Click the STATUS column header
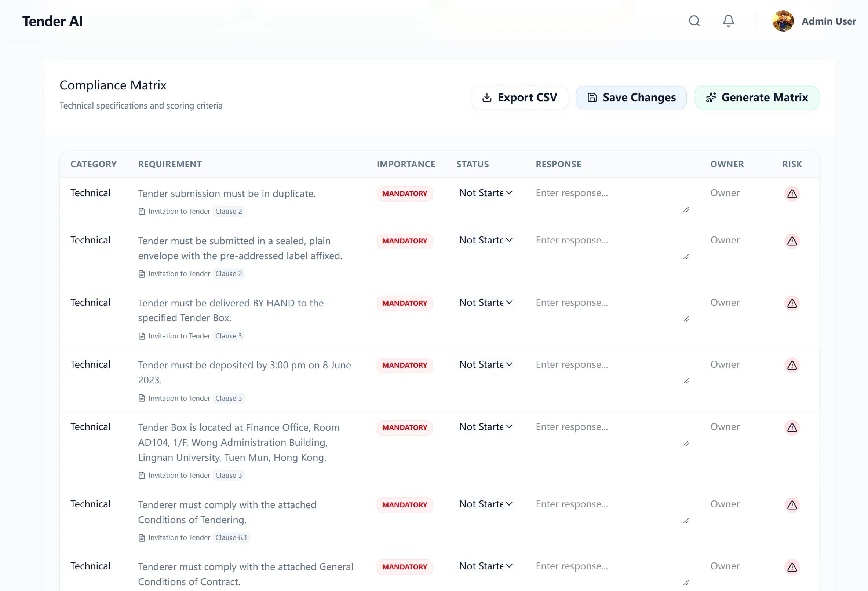868x591 pixels. tap(473, 164)
